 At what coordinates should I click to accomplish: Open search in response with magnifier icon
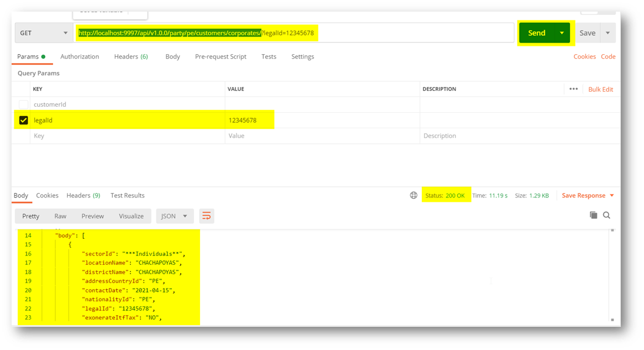point(606,215)
